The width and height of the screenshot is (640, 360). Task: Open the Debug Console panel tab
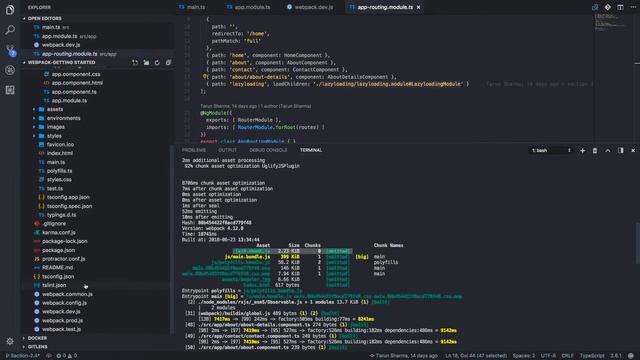[268, 150]
